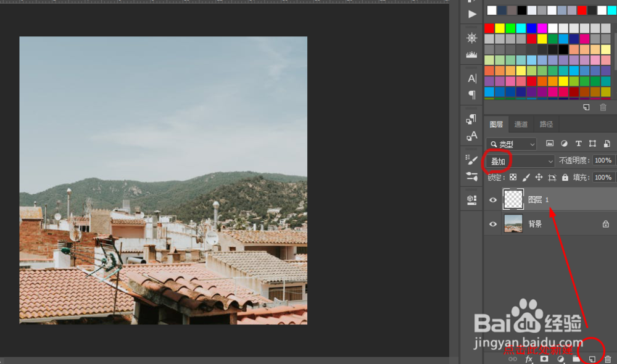Switch to the 通道 tab
Screen dimensions: 617x364
tap(521, 125)
